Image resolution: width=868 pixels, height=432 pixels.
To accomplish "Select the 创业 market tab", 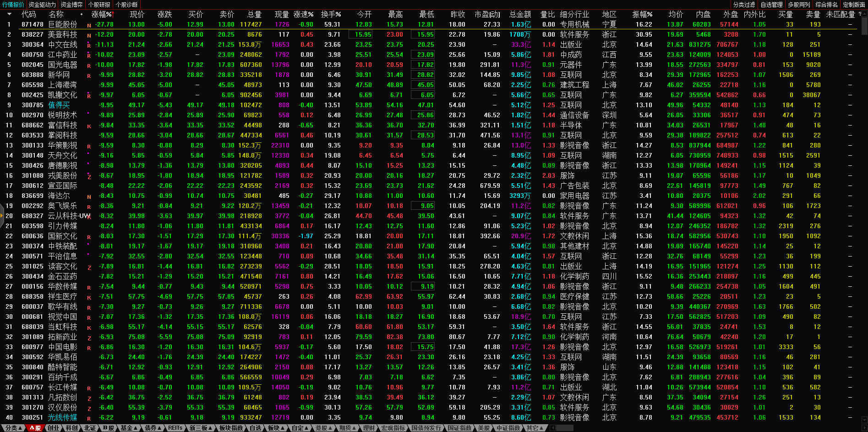I will (54, 428).
